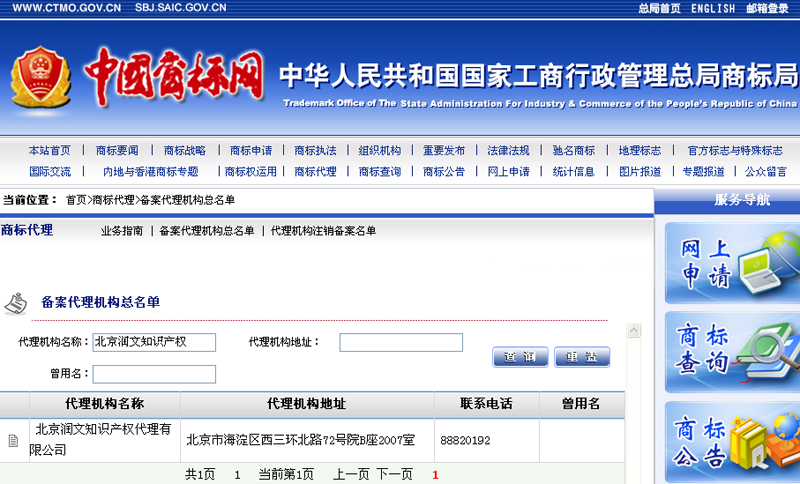Click 首页 in the breadcrumb

coord(76,200)
